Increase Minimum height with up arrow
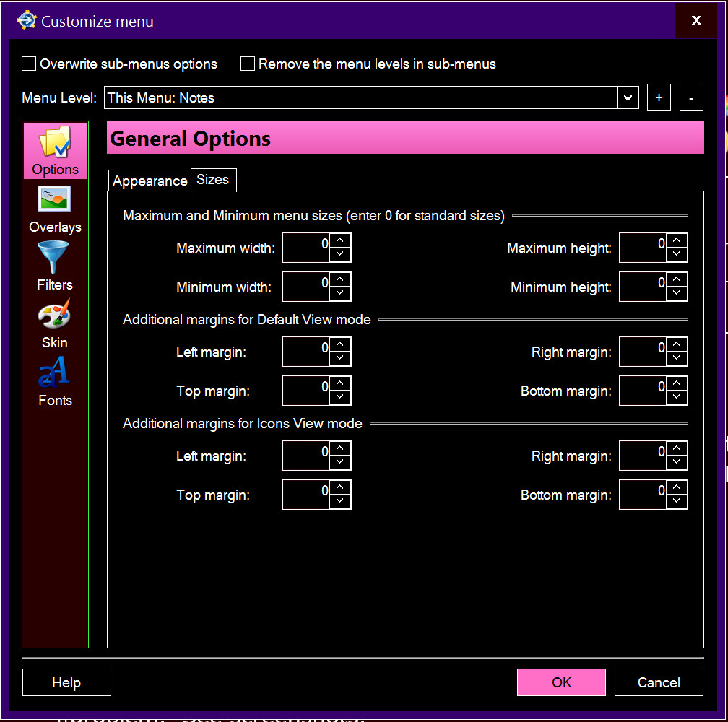Image resolution: width=728 pixels, height=722 pixels. pyautogui.click(x=677, y=280)
